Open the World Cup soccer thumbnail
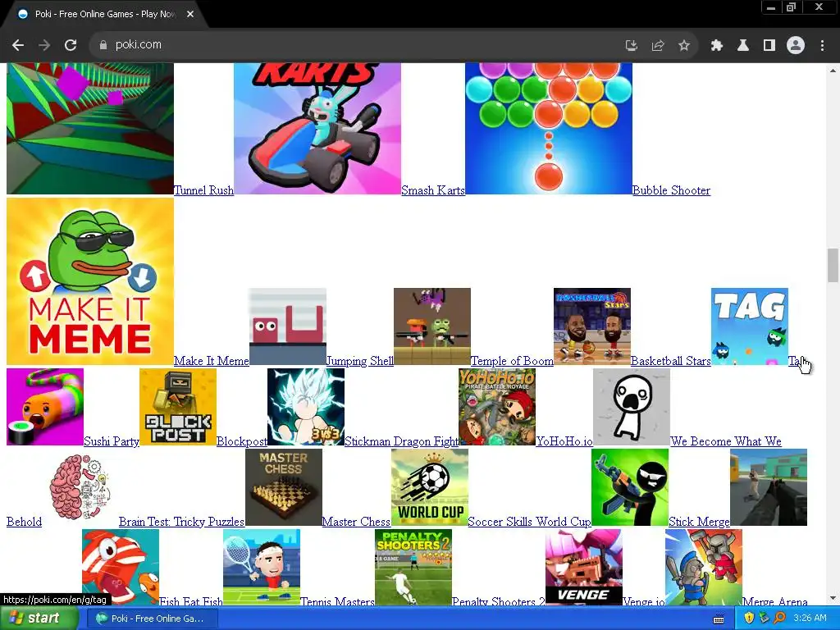 [x=430, y=487]
